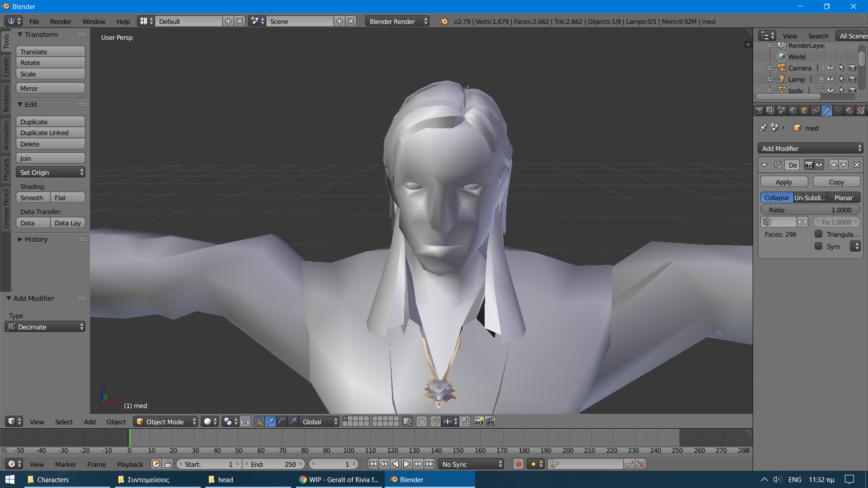Viewport: 868px width, 488px height.
Task: Click the Decimate Ratio slider
Action: point(811,210)
